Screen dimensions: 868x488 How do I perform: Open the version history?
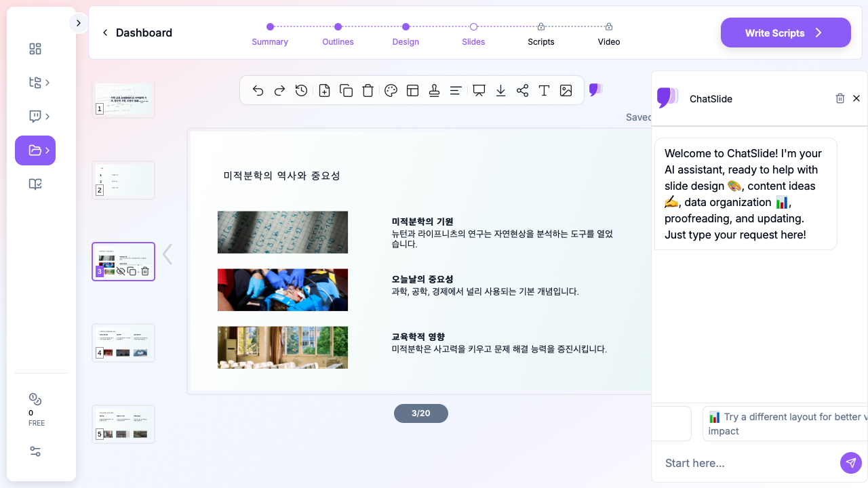click(x=301, y=90)
